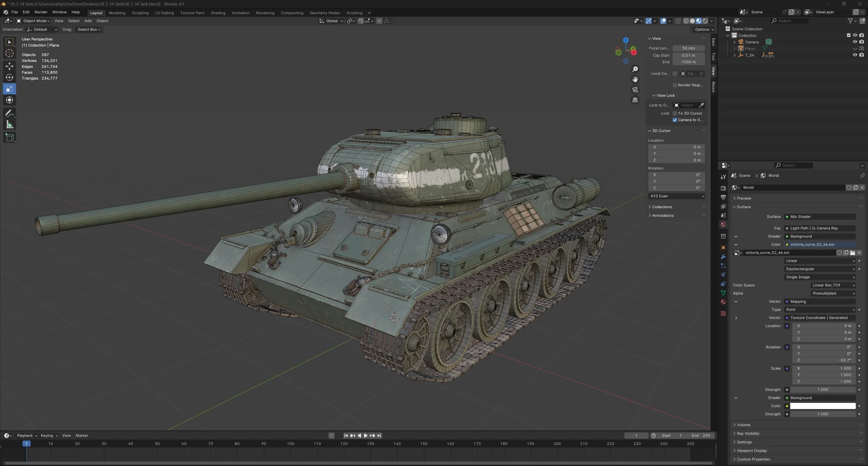Select the Annotate tool
The height and width of the screenshot is (466, 868).
pos(9,113)
